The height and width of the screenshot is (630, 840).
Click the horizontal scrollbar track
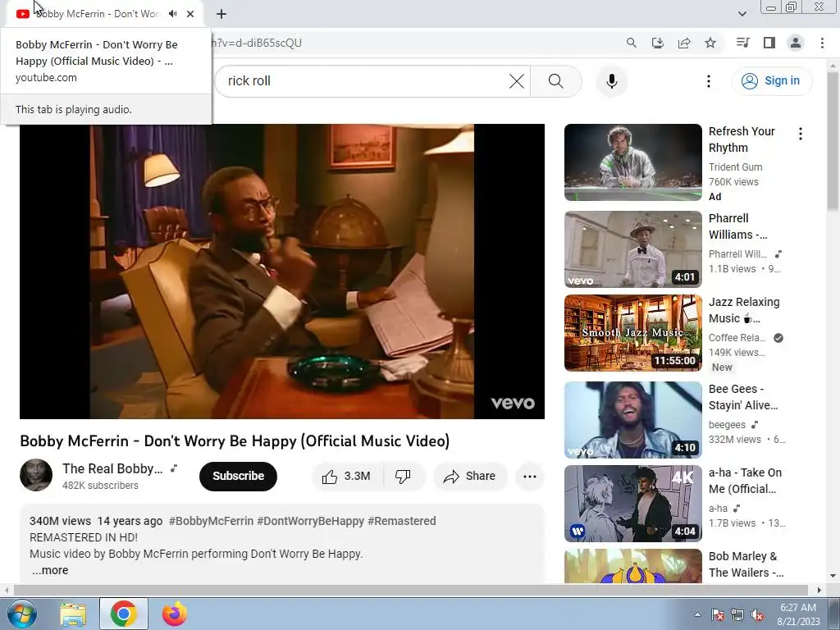(x=411, y=590)
